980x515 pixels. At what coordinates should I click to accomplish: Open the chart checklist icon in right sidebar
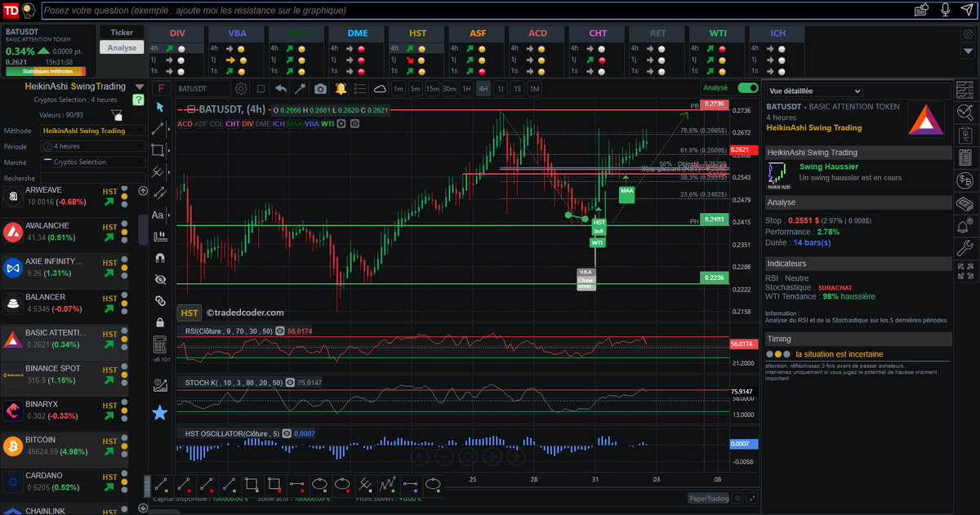point(965,88)
